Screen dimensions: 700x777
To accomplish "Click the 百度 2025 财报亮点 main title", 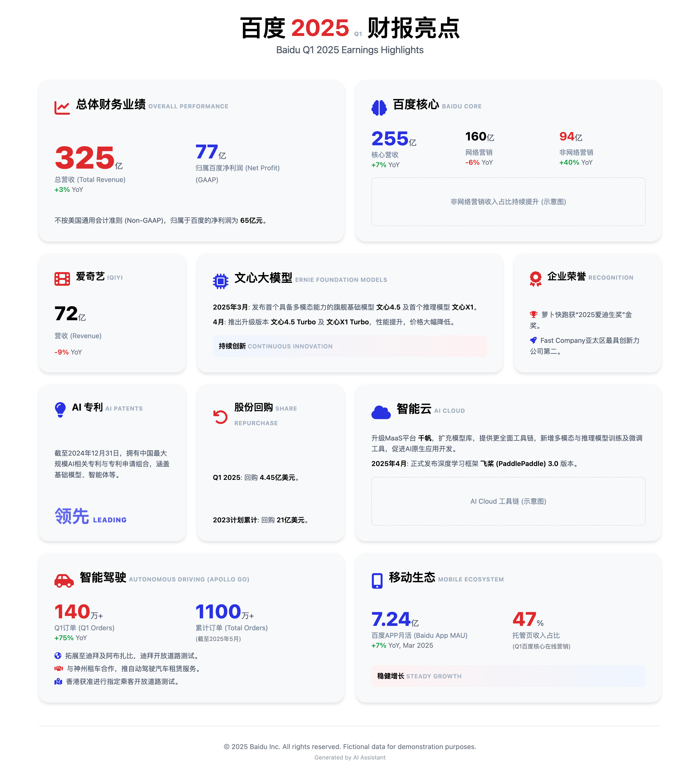I will point(350,28).
